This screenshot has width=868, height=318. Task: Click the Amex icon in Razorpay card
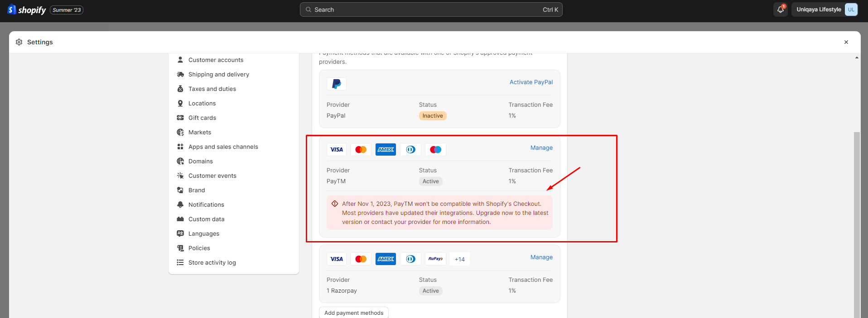point(386,259)
